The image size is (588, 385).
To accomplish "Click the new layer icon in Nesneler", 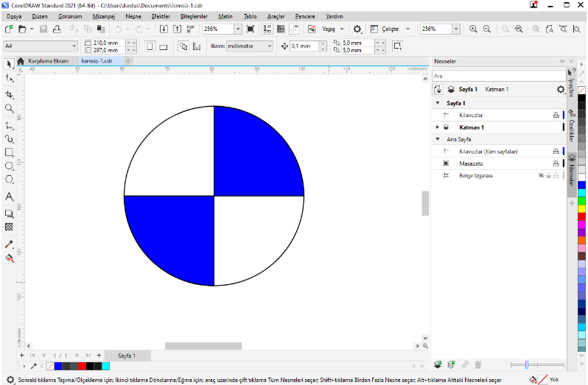I will pyautogui.click(x=438, y=364).
